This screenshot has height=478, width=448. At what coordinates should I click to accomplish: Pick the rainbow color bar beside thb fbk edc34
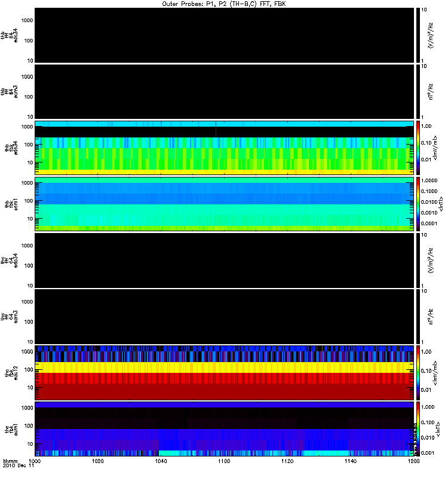(x=418, y=148)
